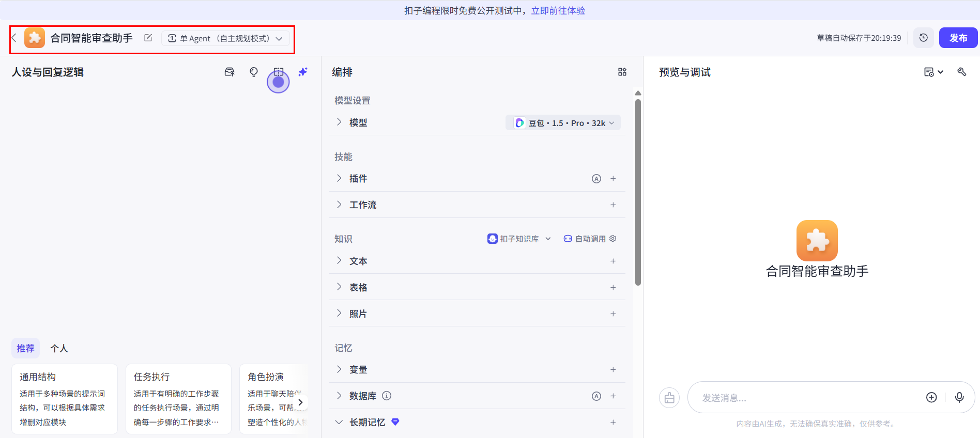
Task: Add a plugin with the 插件 plus icon
Action: [613, 179]
